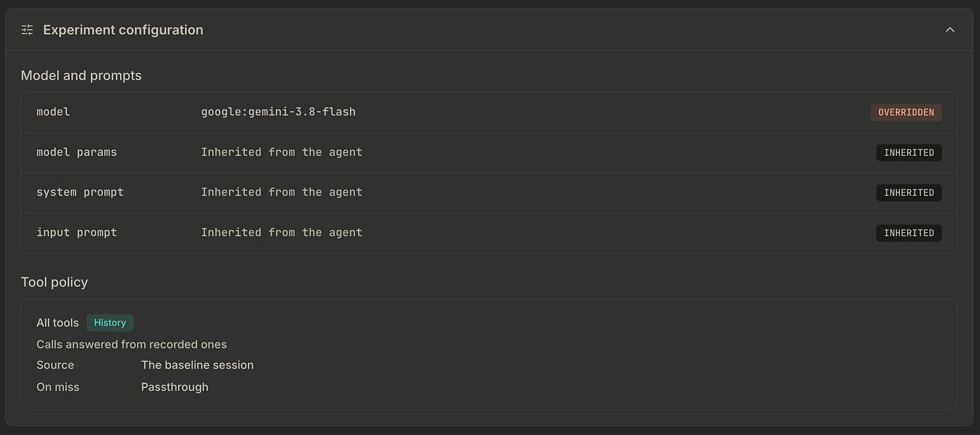The width and height of the screenshot is (980, 435).
Task: Click The baseline session source value
Action: point(197,365)
